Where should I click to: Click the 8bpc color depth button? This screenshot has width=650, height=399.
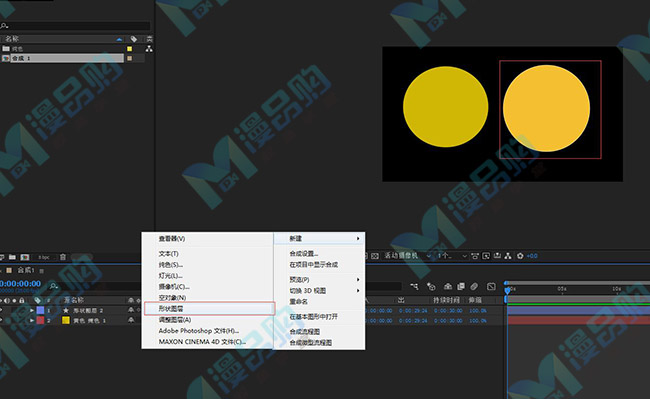[x=44, y=257]
